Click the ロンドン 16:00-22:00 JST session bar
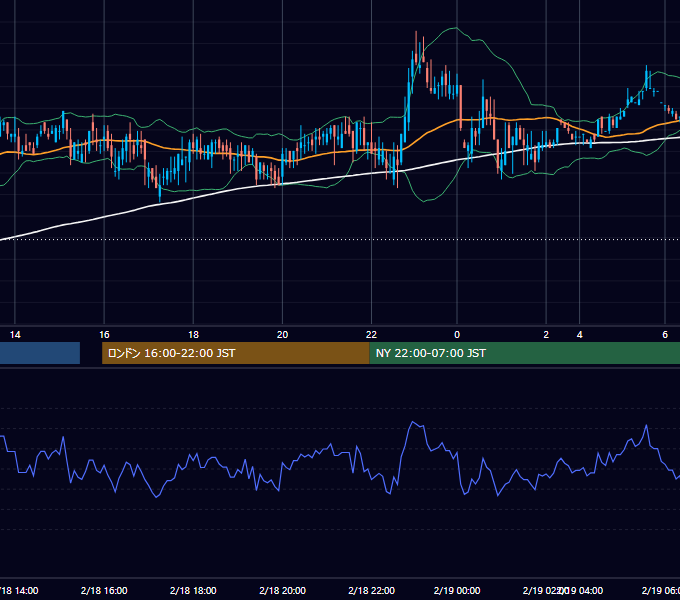Viewport: 680px width, 600px height. point(235,353)
